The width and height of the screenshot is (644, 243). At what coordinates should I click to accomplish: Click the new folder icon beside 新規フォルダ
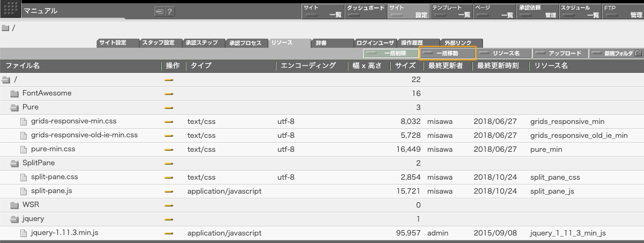(x=638, y=54)
